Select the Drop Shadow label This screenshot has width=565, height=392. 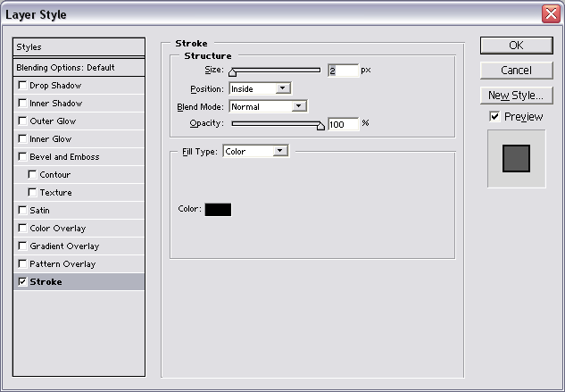point(55,86)
